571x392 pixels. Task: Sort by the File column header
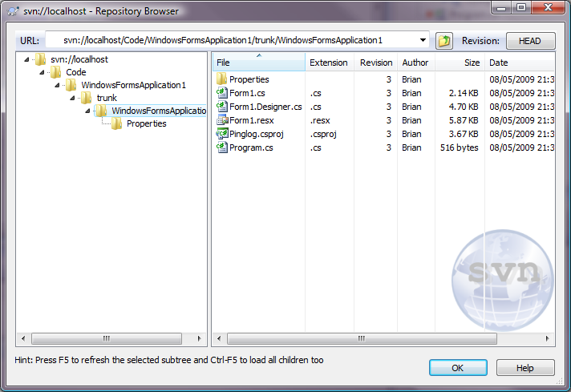259,63
